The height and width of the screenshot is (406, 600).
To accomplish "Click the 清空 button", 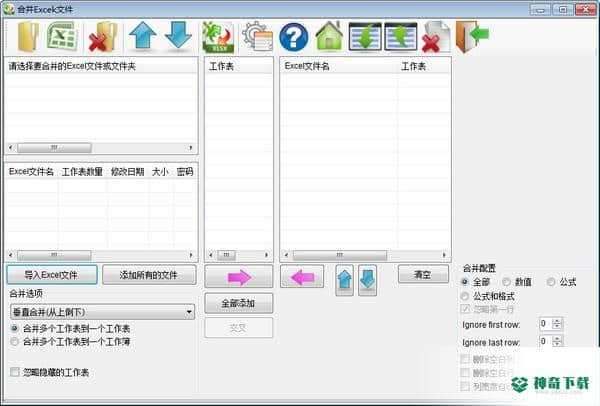I will pos(423,274).
